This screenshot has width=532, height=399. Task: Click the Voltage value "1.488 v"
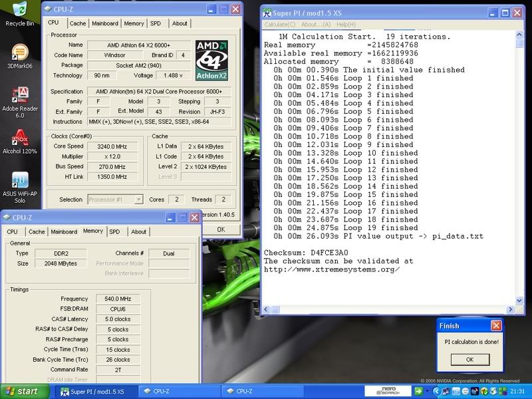(173, 75)
